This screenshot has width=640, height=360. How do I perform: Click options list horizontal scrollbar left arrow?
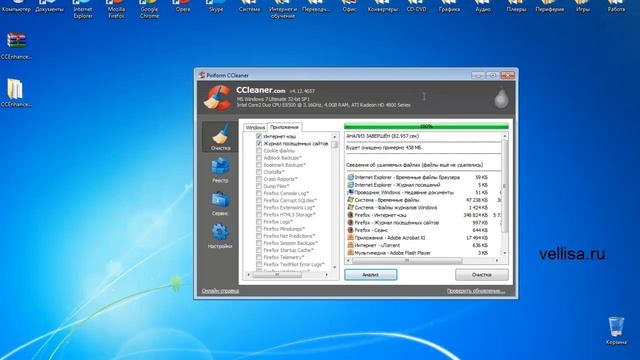pos(249,275)
